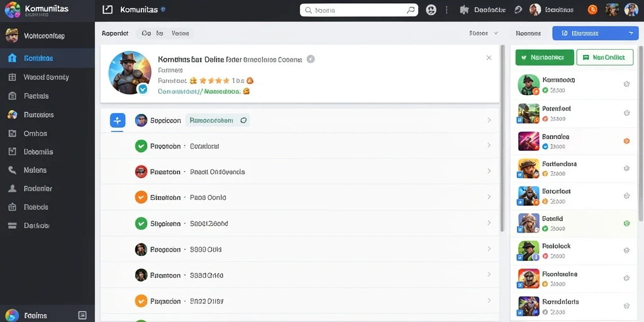Select the Roponlot tab above the list
Viewport: 644px width, 322px height.
pos(115,33)
